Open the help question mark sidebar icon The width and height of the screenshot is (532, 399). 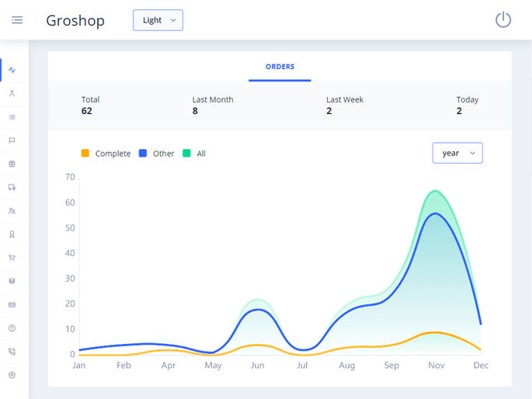tap(12, 328)
